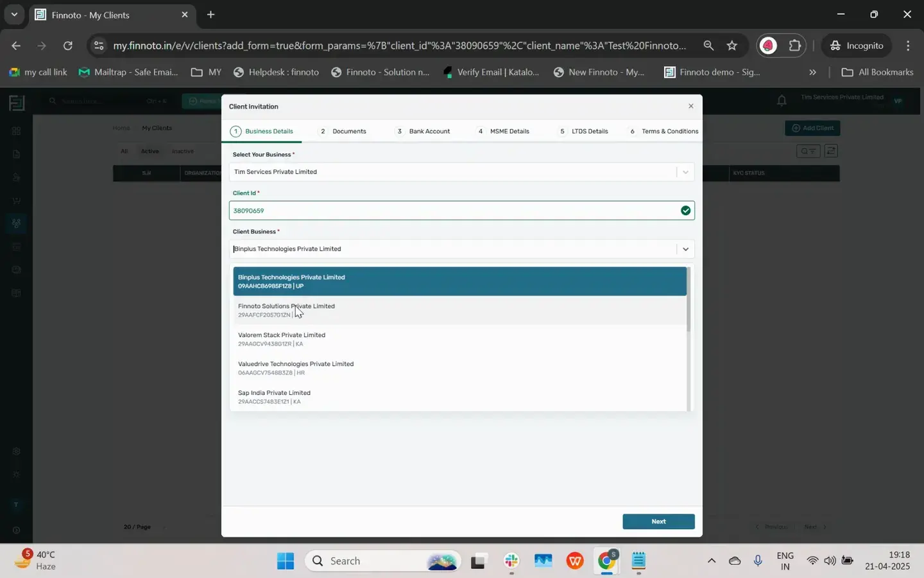Image resolution: width=924 pixels, height=578 pixels.
Task: Pick Valuedrive Technologies Private Limited option
Action: (x=459, y=368)
